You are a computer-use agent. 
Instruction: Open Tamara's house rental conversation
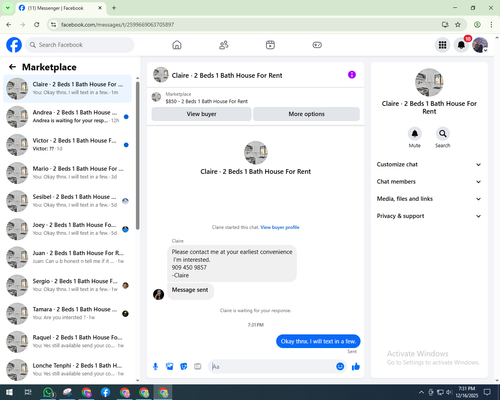[68, 313]
